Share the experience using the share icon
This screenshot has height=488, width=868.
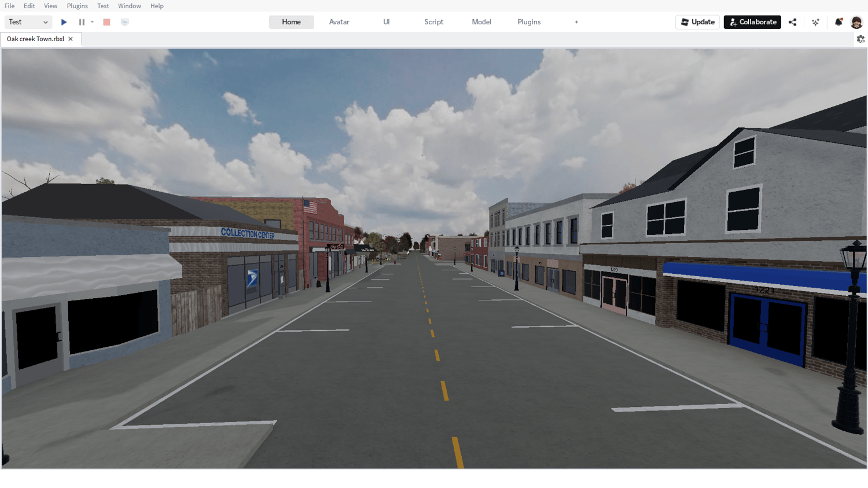793,21
